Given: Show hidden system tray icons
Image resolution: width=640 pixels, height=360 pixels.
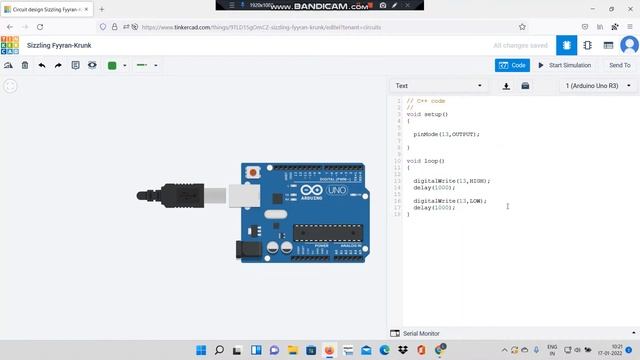Looking at the screenshot, I should click(x=504, y=350).
